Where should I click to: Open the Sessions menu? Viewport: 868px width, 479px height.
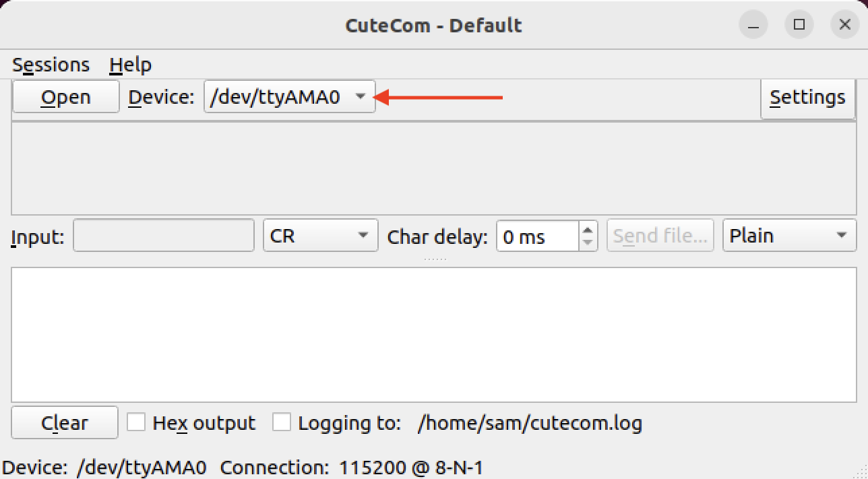51,65
